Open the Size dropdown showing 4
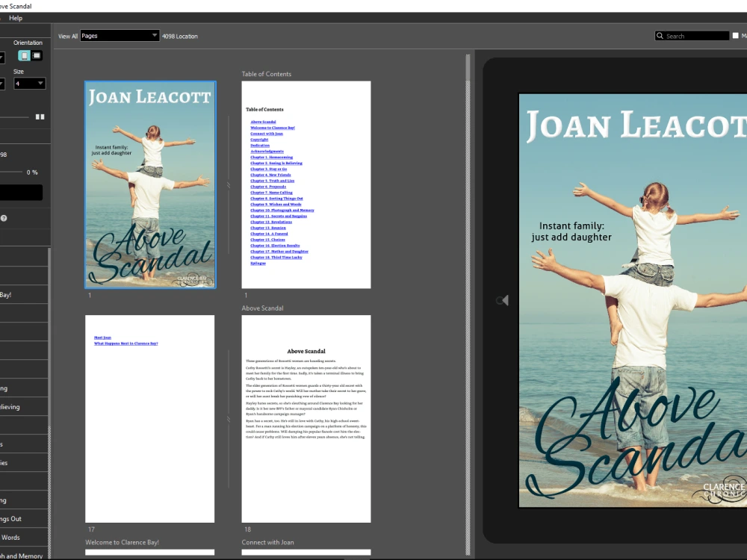 point(29,84)
